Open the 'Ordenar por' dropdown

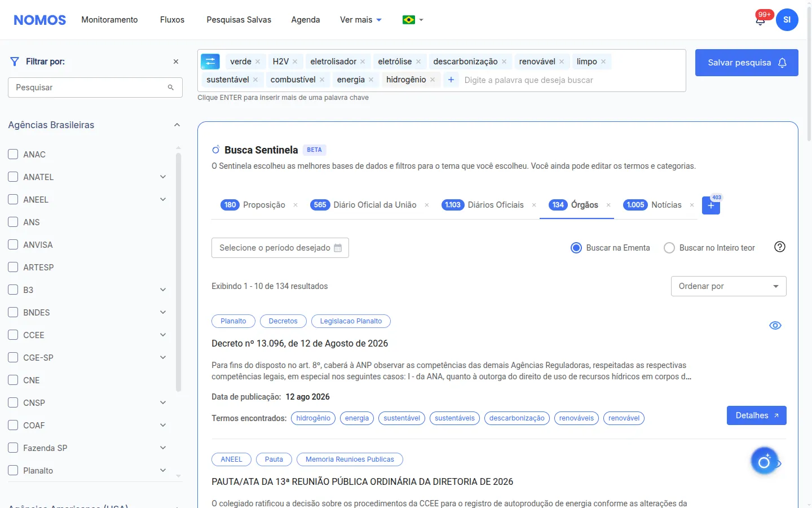(x=729, y=286)
